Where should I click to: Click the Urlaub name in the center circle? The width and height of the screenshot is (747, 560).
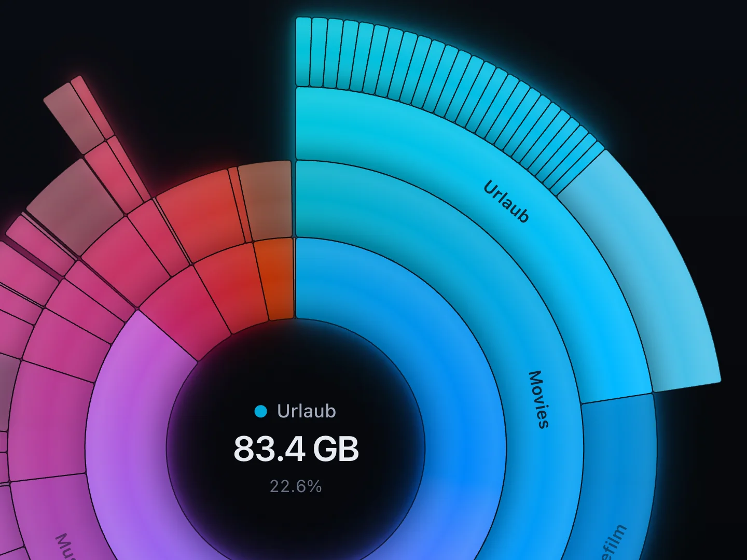pos(307,411)
